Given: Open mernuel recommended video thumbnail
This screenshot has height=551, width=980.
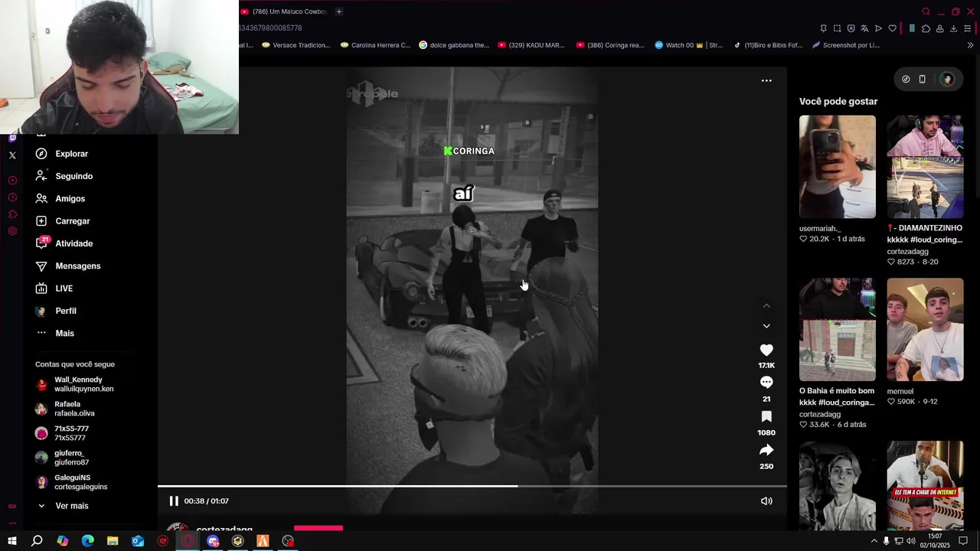Looking at the screenshot, I should point(926,330).
